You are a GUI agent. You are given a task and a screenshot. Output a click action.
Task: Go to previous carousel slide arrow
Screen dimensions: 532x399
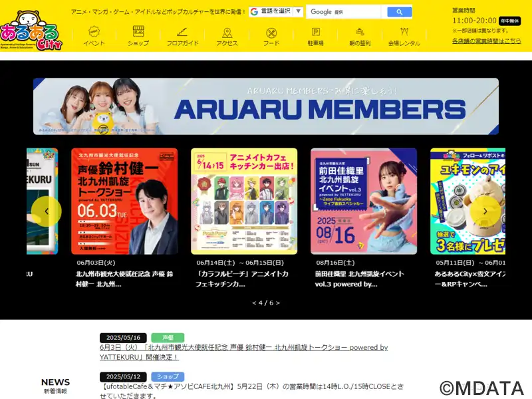pyautogui.click(x=47, y=211)
